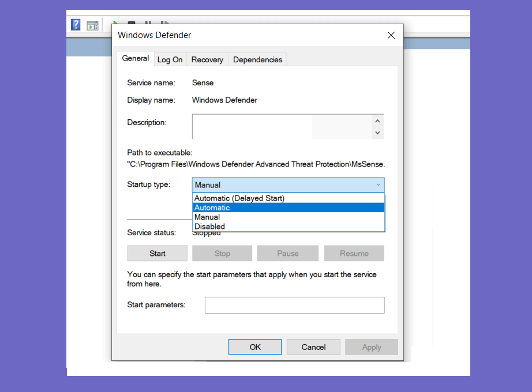Click the Start service button
The width and height of the screenshot is (532, 392).
click(158, 253)
